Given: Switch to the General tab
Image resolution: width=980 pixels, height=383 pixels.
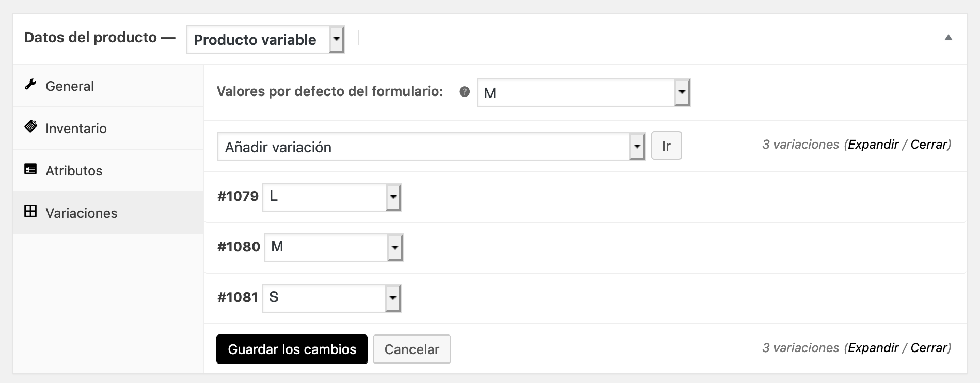Looking at the screenshot, I should coord(69,86).
